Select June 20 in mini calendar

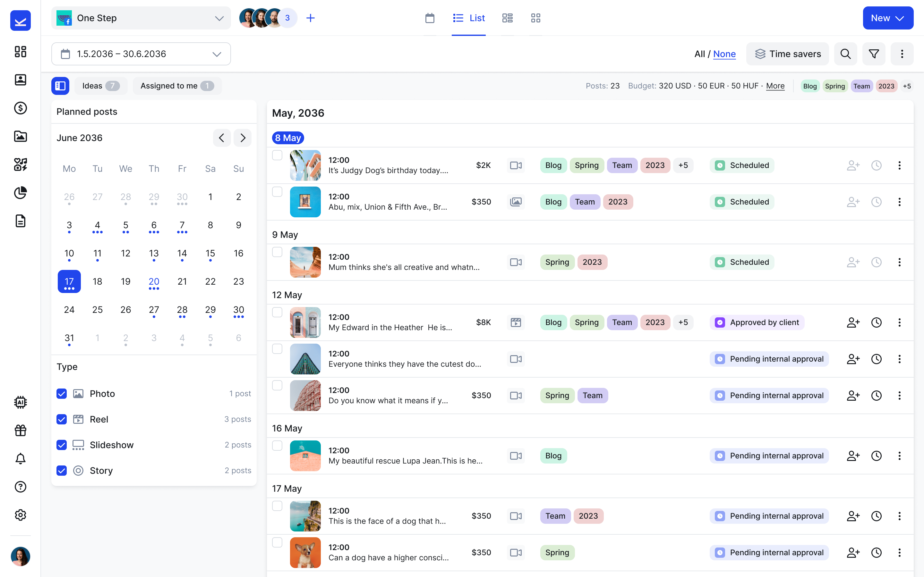[154, 282]
